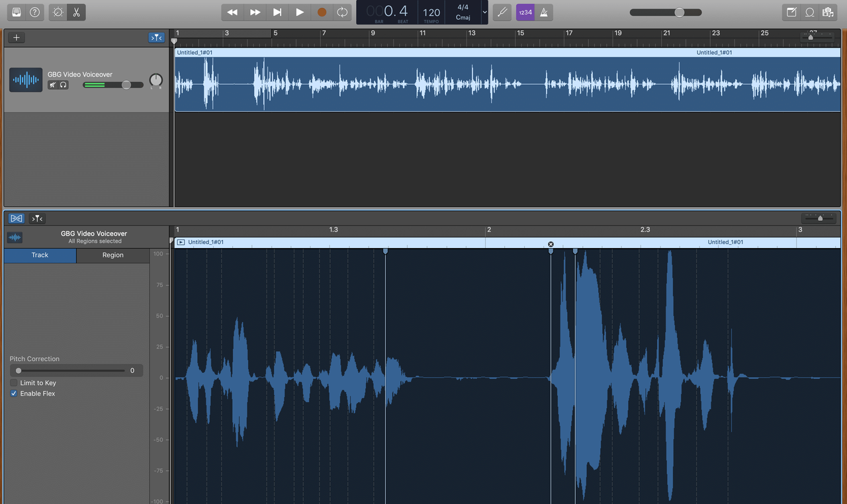Select the Track tab in the editor
847x504 pixels.
click(x=39, y=255)
